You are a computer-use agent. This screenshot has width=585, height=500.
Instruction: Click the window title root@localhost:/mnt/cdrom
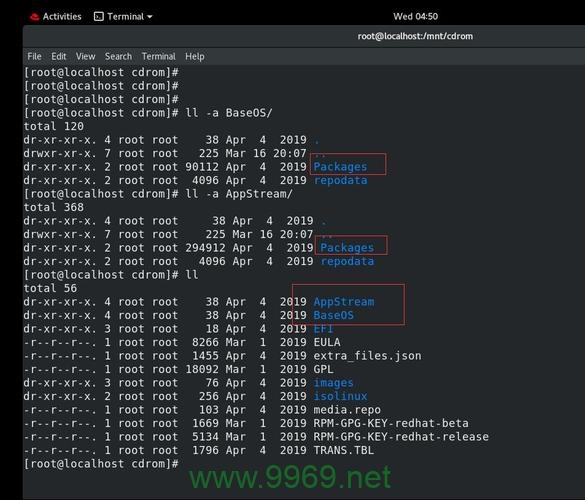(x=415, y=36)
